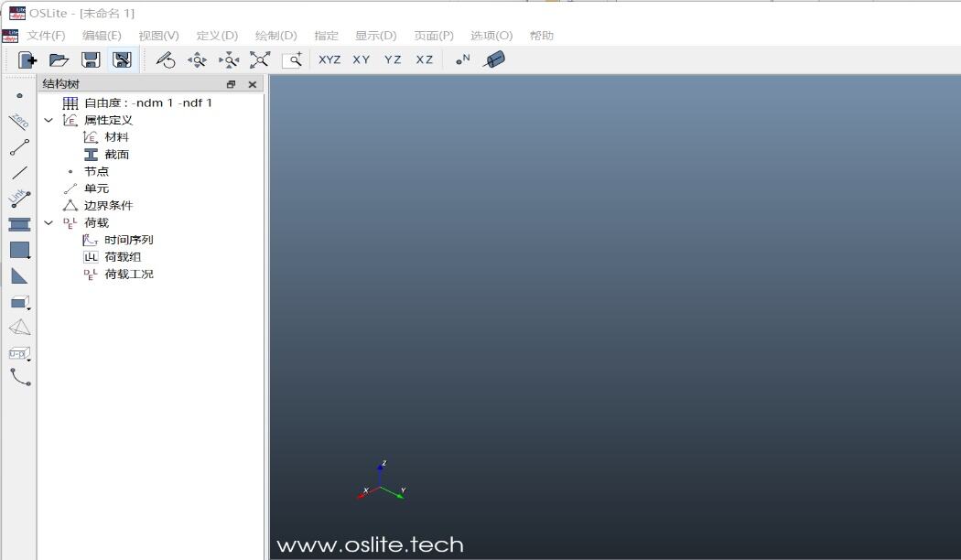
Task: Click the 时间序列 tree item
Action: [128, 240]
